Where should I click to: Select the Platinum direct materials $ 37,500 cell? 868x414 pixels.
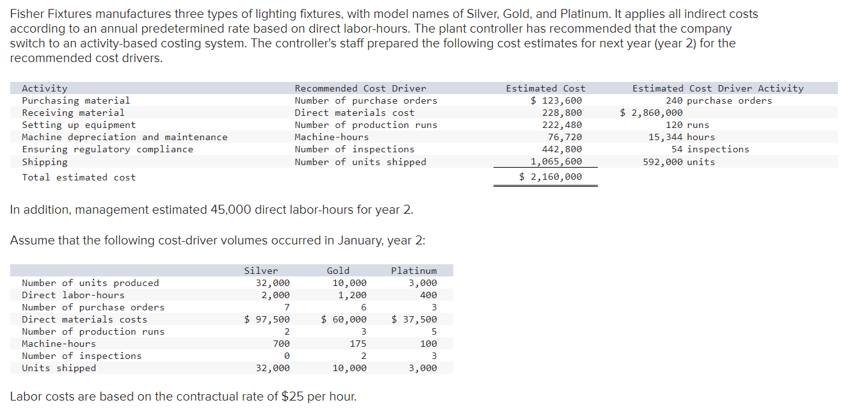[414, 319]
